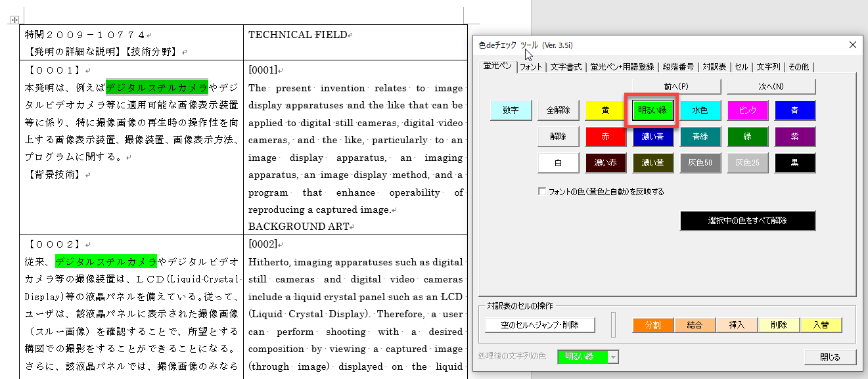Click the 全解除 button
The image size is (868, 379).
[558, 110]
